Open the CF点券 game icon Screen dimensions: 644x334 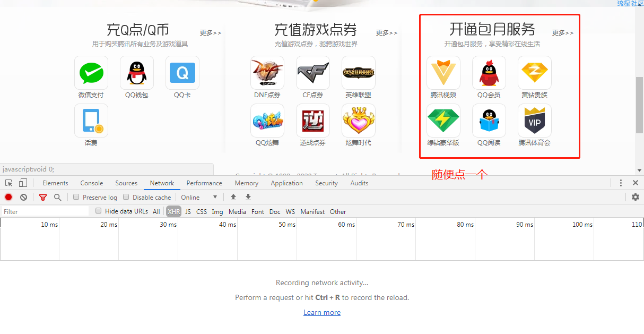(312, 73)
